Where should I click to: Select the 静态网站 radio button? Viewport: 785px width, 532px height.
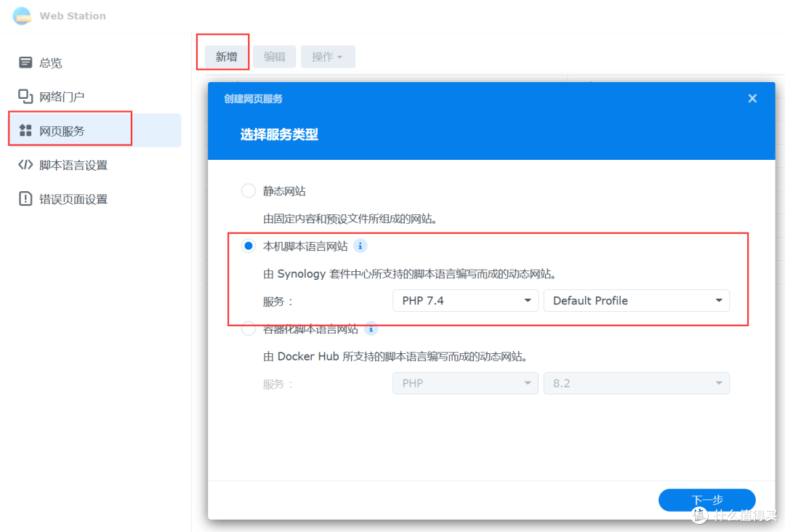pos(248,190)
